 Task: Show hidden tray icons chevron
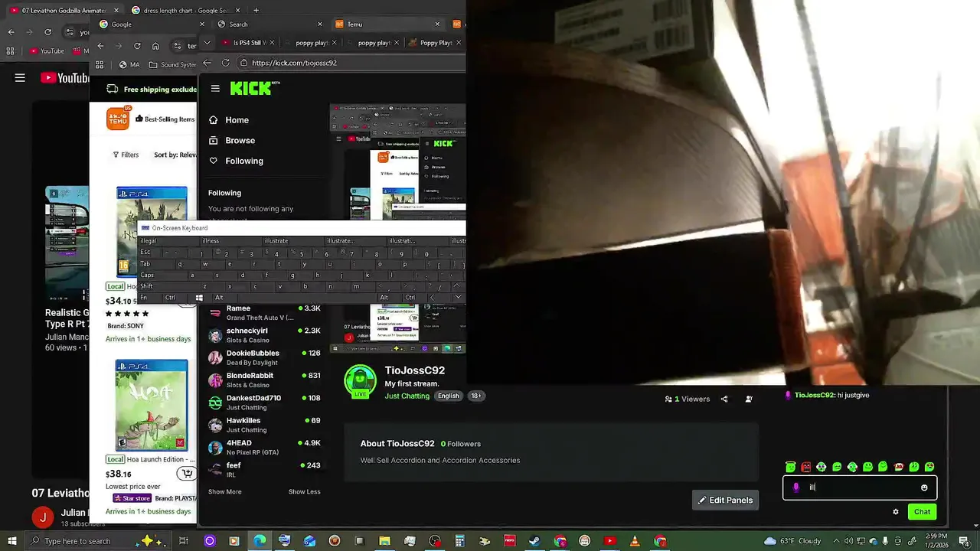836,541
